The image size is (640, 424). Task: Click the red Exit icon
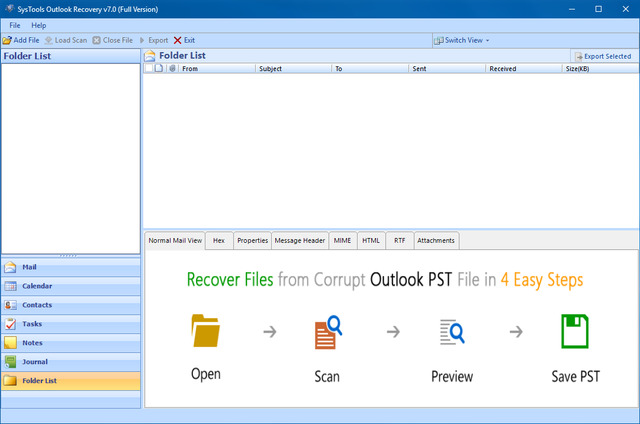click(177, 40)
